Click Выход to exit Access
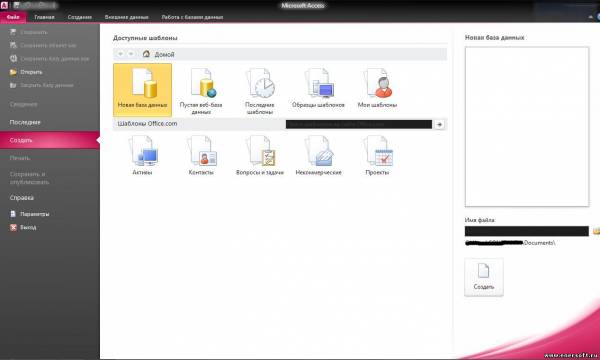The image size is (600, 360). 23,227
